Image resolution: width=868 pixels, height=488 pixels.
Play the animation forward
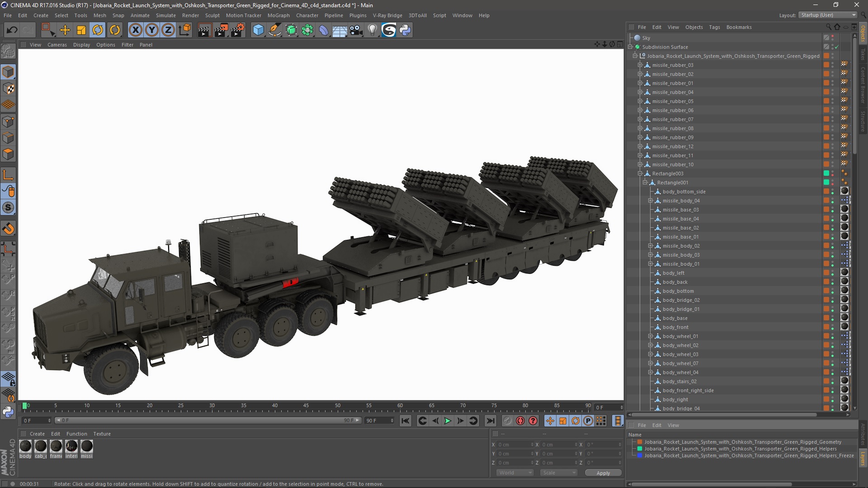(x=448, y=421)
